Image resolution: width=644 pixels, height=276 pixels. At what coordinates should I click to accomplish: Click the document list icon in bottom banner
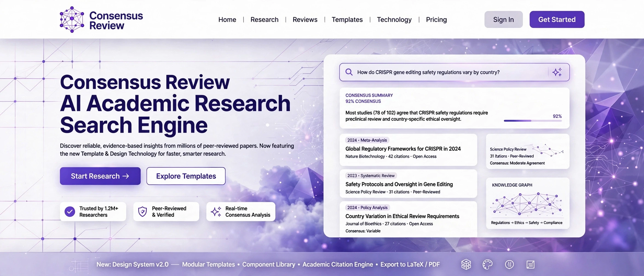(530, 264)
